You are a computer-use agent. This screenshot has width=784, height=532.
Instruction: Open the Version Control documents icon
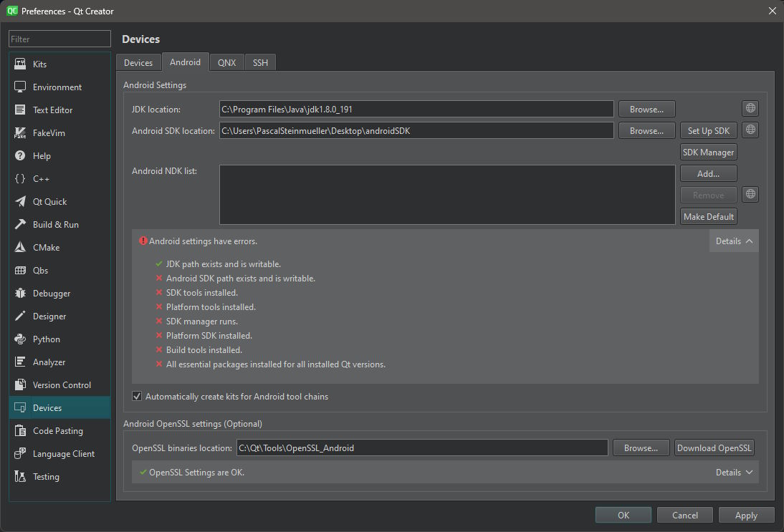[x=20, y=385]
